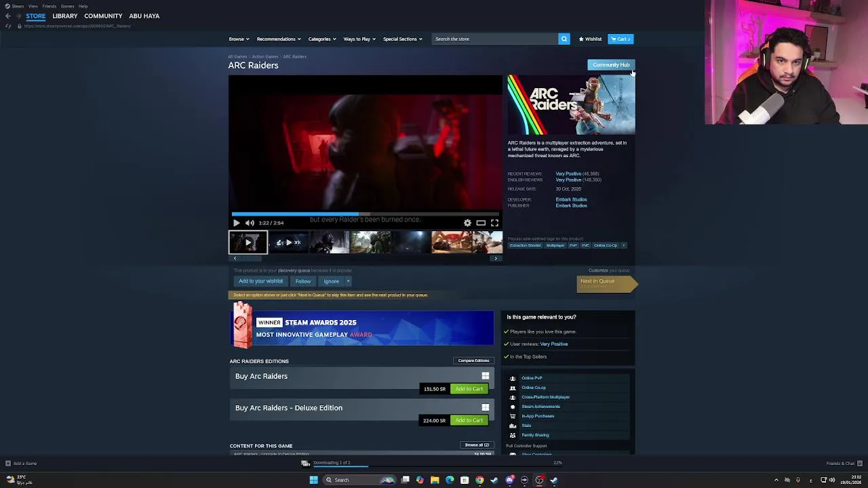
Task: Open video settings gear icon
Action: [467, 223]
